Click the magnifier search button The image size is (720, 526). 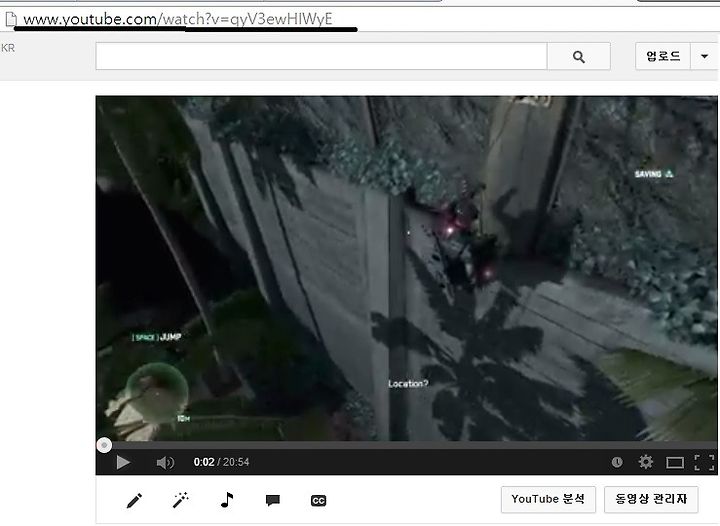pos(579,56)
